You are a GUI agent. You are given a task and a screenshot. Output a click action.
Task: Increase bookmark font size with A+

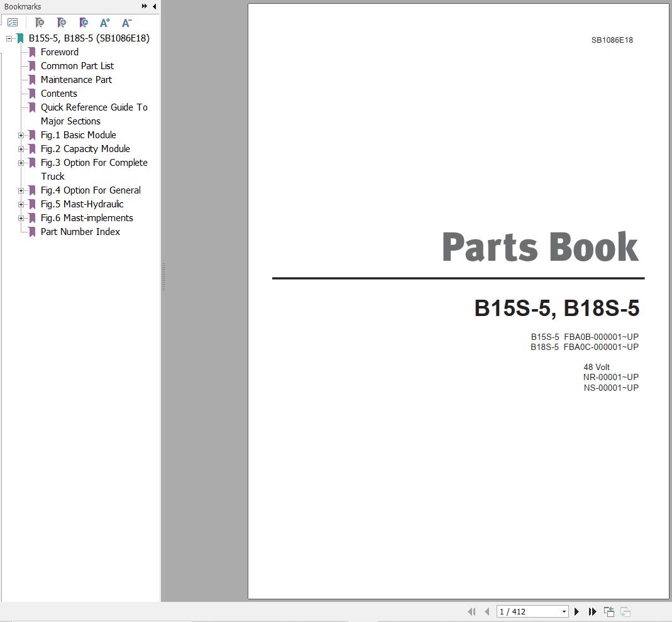point(105,22)
